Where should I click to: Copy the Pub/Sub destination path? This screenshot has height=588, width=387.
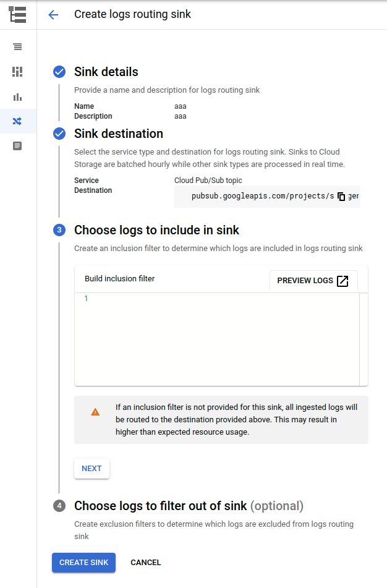pyautogui.click(x=341, y=197)
